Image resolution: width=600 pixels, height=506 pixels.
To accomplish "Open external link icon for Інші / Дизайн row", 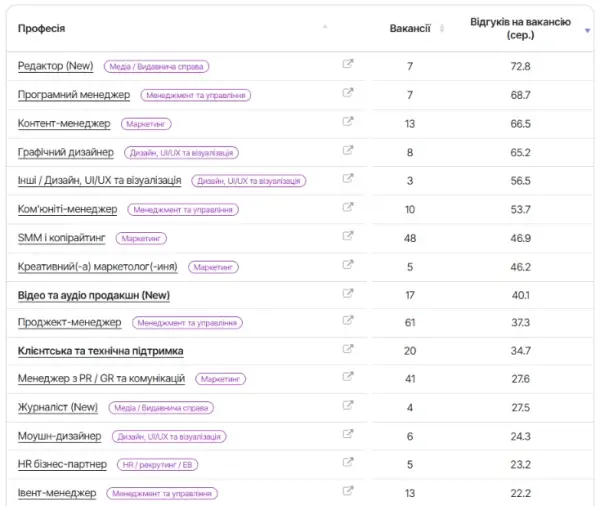I will [x=347, y=178].
